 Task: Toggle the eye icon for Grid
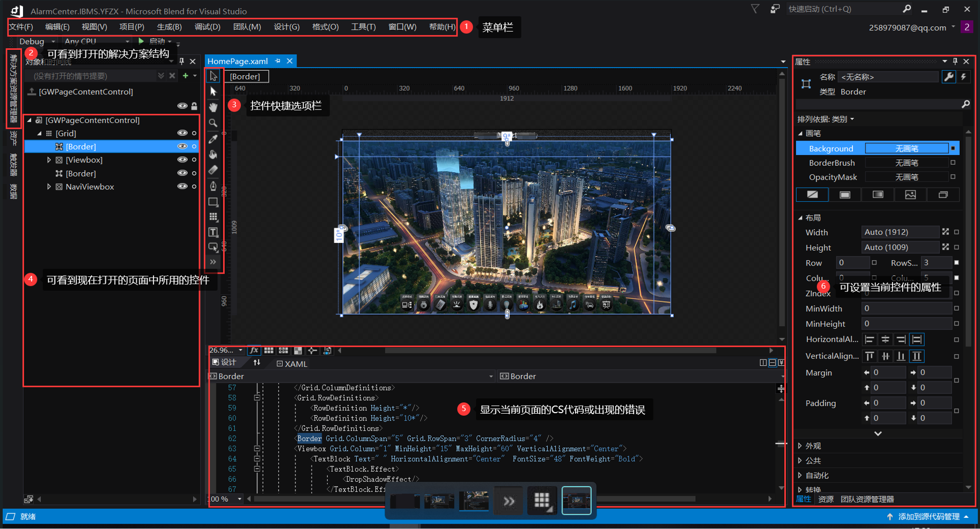pyautogui.click(x=182, y=133)
